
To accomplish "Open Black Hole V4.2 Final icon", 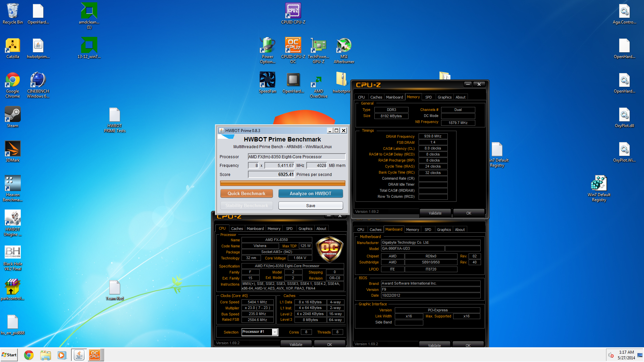I will [x=12, y=257].
